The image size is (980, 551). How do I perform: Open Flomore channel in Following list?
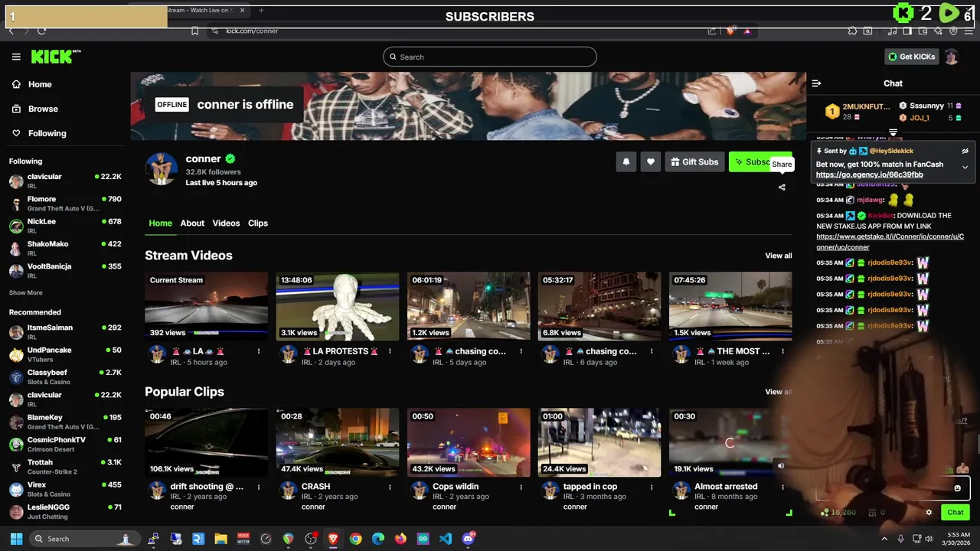[x=65, y=204]
